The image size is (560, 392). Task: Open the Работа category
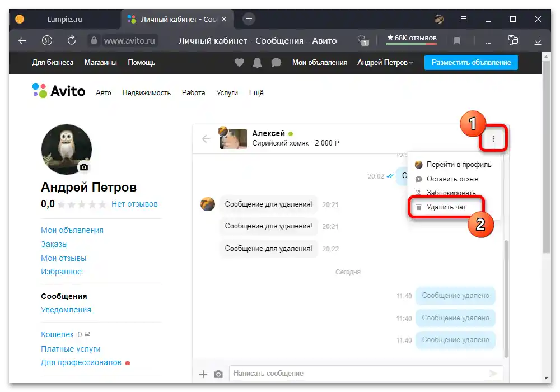pos(194,93)
